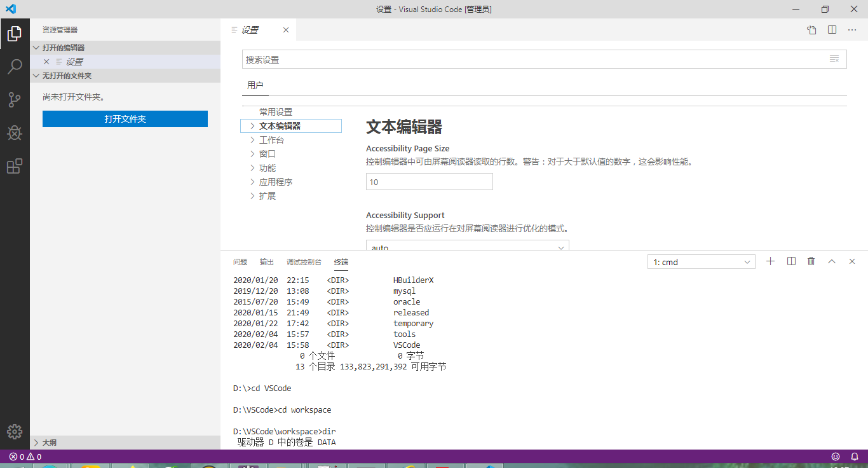This screenshot has width=868, height=468.
Task: Open settings JSON file icon
Action: coord(811,30)
